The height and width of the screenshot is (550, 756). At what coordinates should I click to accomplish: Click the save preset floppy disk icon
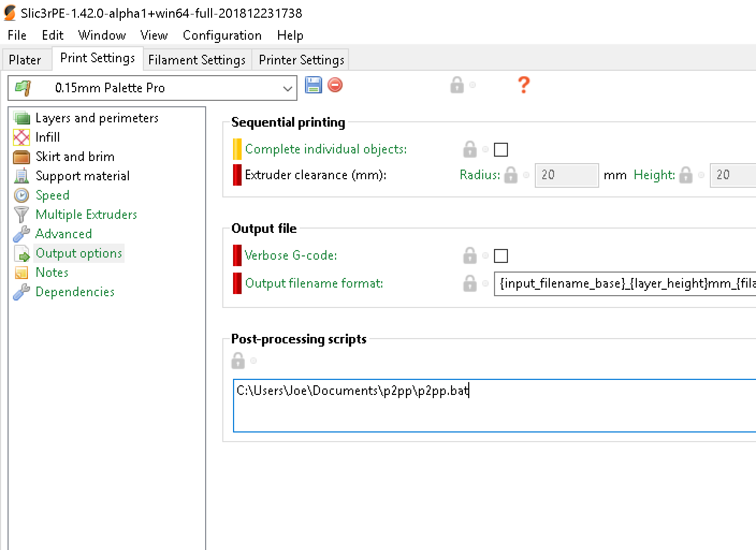[314, 85]
